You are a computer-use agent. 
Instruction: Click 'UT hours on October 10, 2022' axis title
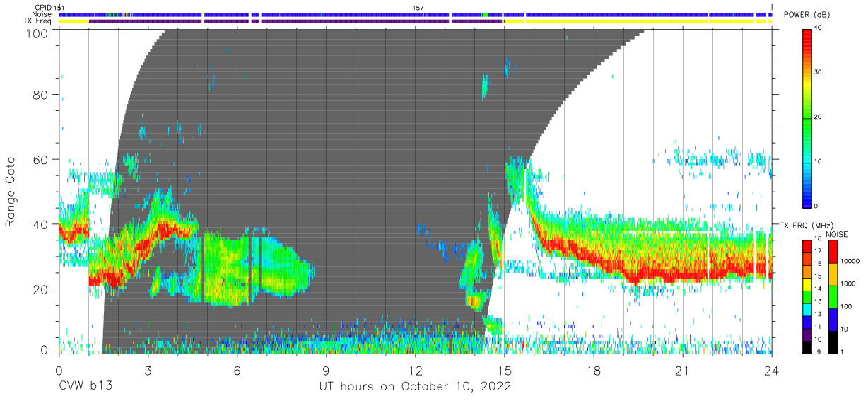(415, 387)
